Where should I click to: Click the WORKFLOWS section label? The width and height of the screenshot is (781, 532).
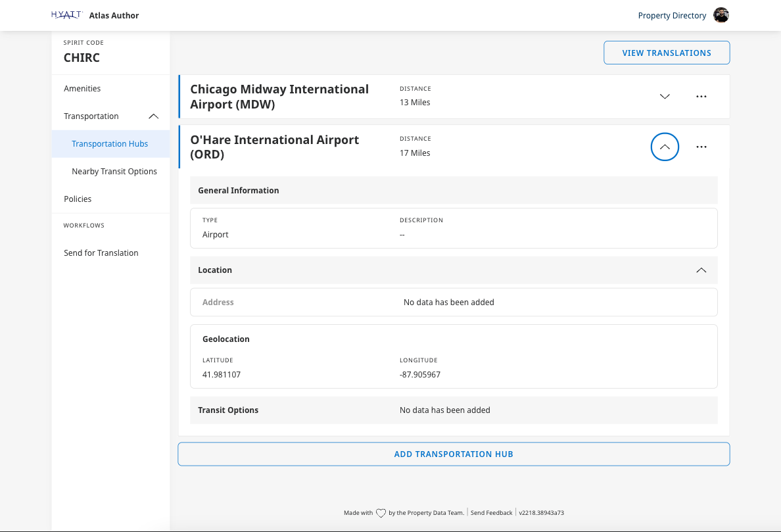(83, 226)
